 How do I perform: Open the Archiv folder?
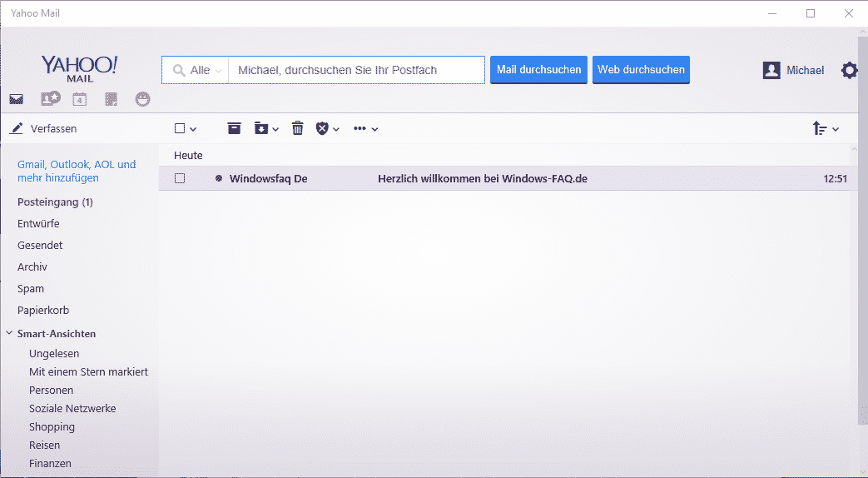coord(32,267)
